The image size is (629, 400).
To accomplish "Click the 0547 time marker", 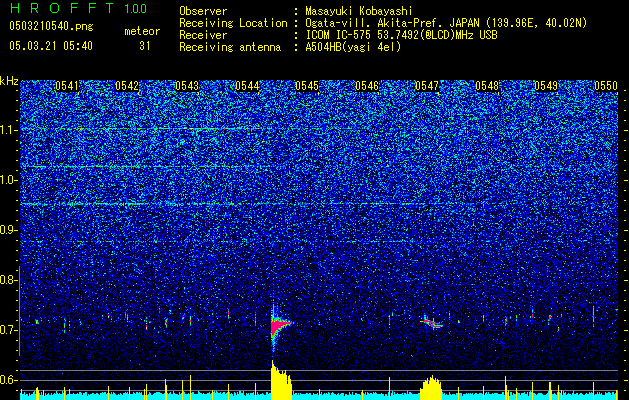I will click(x=427, y=86).
